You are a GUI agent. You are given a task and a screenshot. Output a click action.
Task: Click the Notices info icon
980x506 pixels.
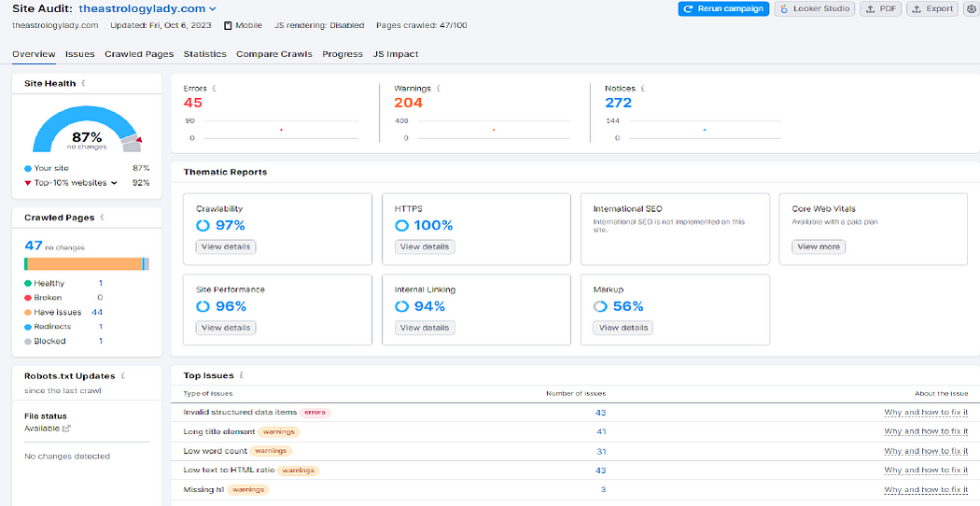[x=642, y=89]
